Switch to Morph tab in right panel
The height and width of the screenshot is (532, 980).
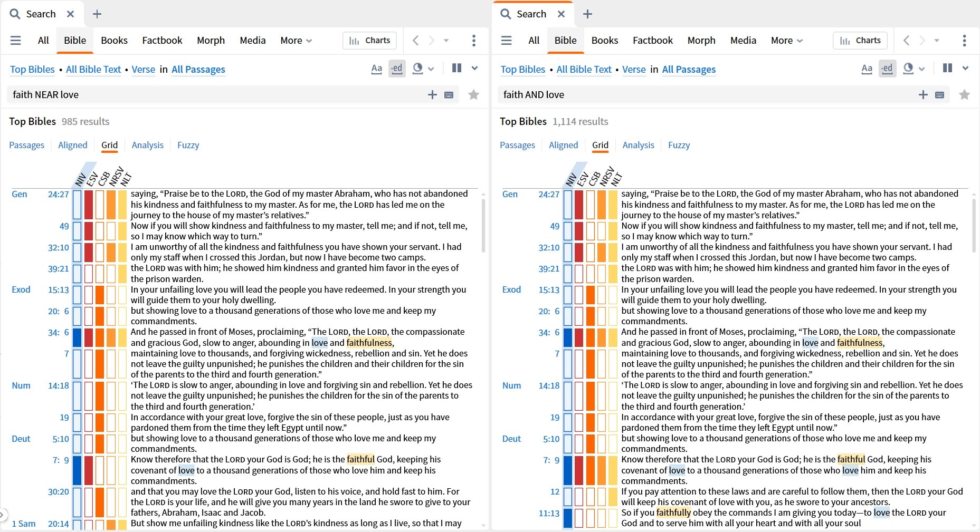tap(701, 41)
